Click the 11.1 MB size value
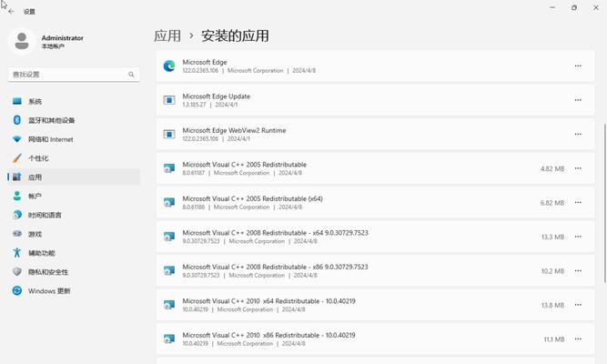 (x=554, y=339)
